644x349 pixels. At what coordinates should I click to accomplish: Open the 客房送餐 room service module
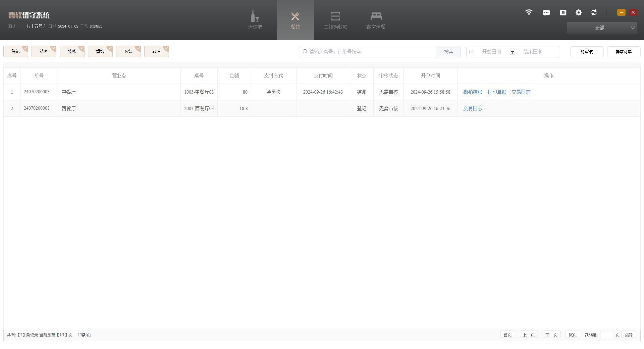[x=376, y=20]
